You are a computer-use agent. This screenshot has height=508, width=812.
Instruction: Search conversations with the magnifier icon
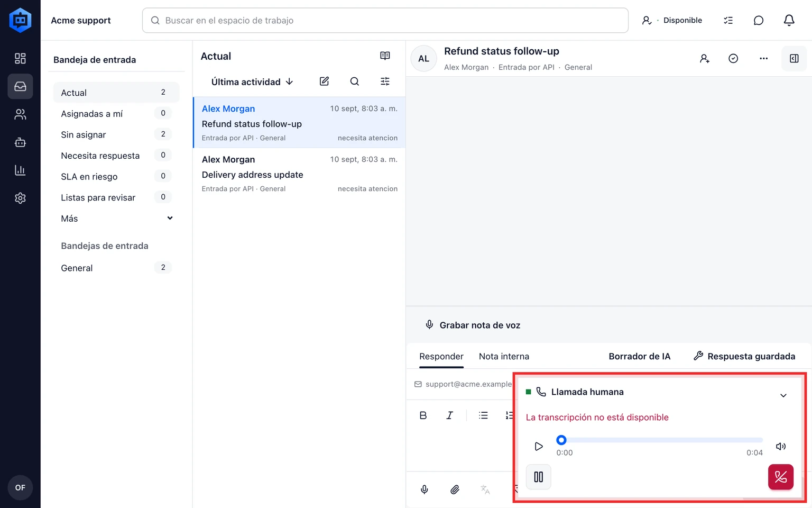point(355,81)
